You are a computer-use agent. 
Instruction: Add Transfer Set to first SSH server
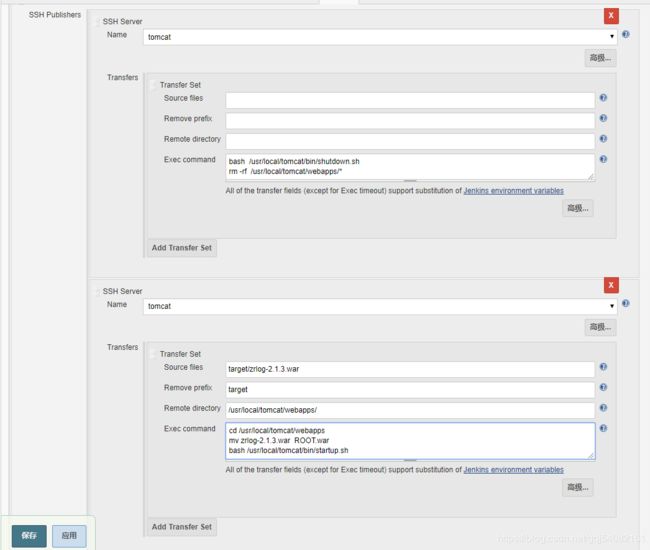(x=182, y=248)
